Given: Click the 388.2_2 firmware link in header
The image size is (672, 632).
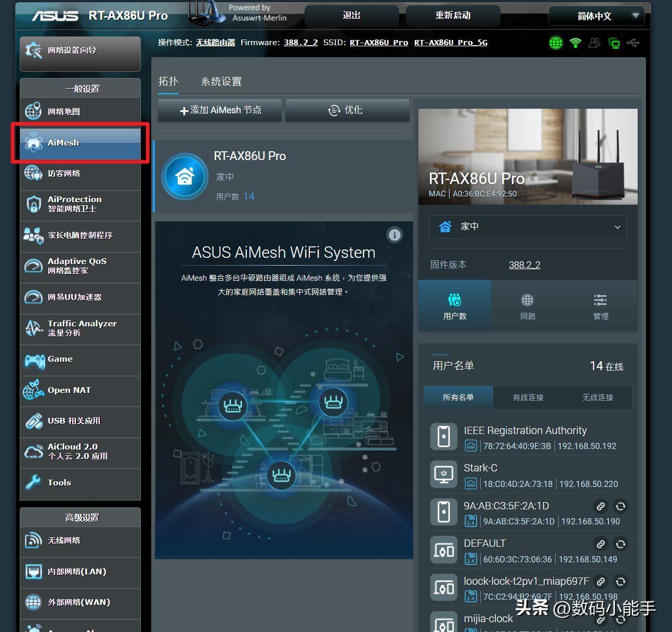Looking at the screenshot, I should (300, 43).
